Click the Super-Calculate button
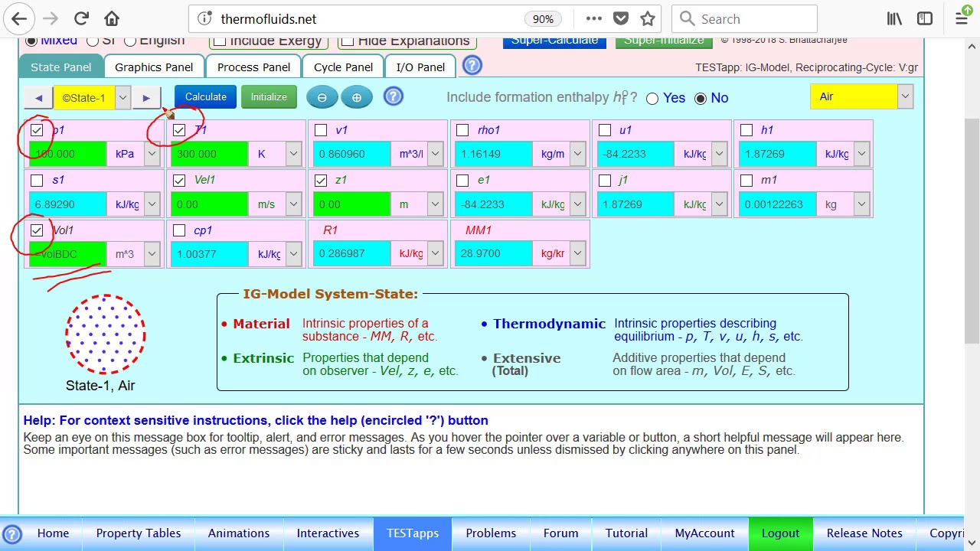This screenshot has height=551, width=980. click(554, 41)
